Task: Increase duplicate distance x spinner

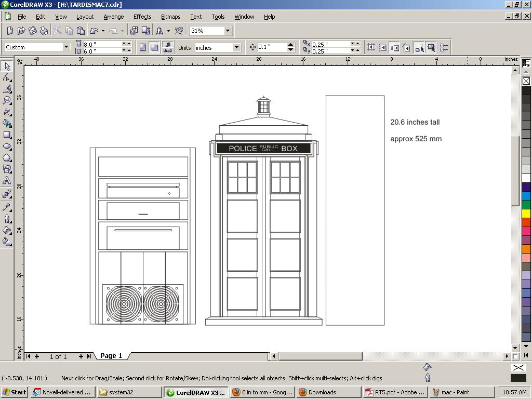Action: point(357,44)
